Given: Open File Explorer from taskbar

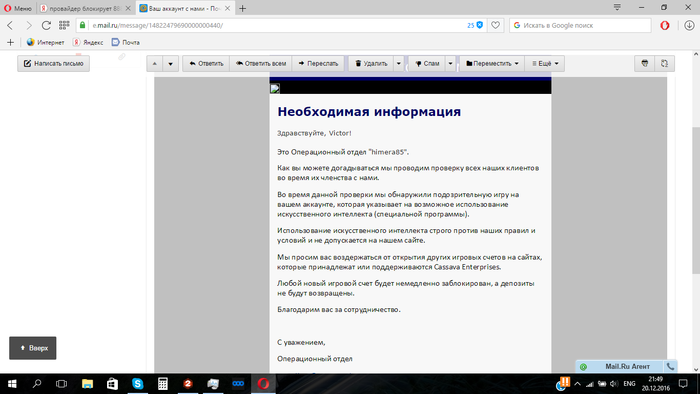Looking at the screenshot, I should tap(87, 384).
